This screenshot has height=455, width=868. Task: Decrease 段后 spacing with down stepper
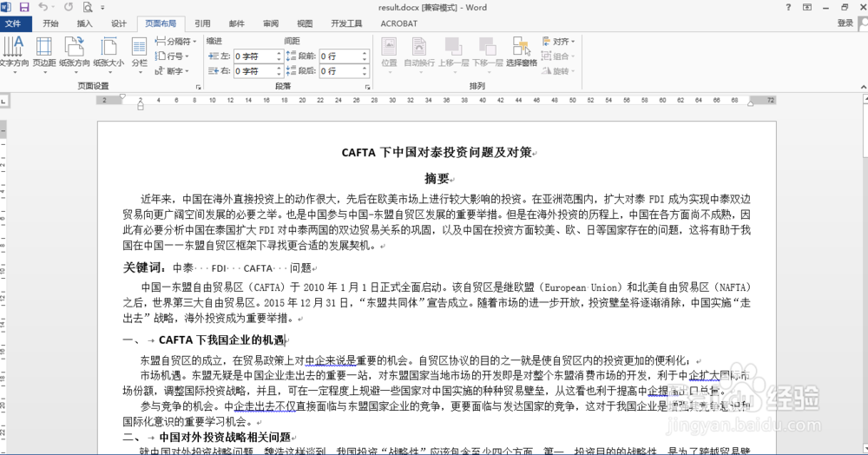[x=365, y=74]
